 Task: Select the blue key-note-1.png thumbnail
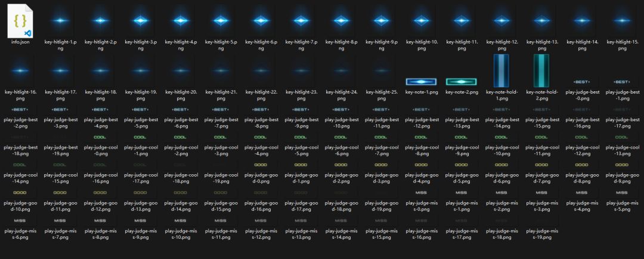tap(422, 81)
